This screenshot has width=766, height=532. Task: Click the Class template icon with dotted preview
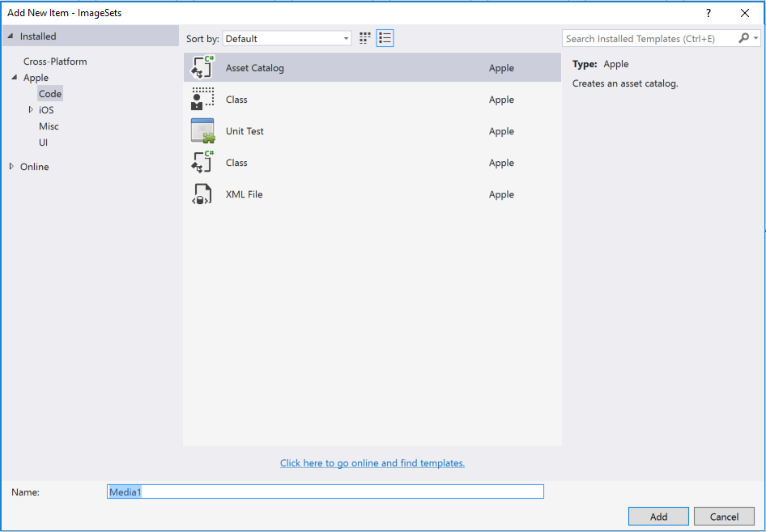point(202,99)
